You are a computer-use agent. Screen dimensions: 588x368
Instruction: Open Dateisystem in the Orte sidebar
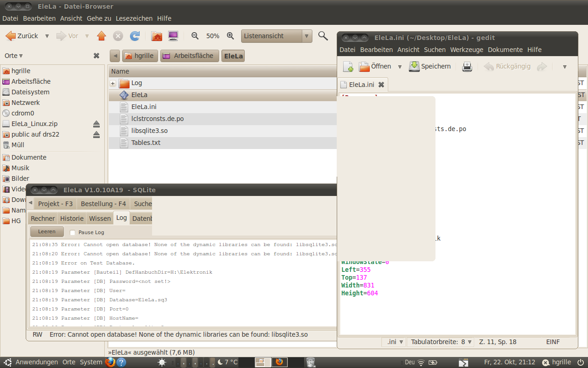30,92
